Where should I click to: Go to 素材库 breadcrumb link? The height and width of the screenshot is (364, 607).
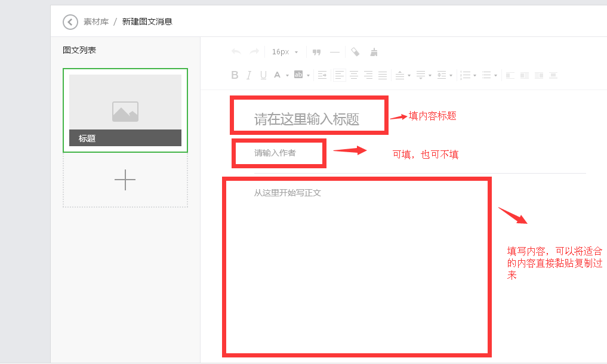click(96, 22)
